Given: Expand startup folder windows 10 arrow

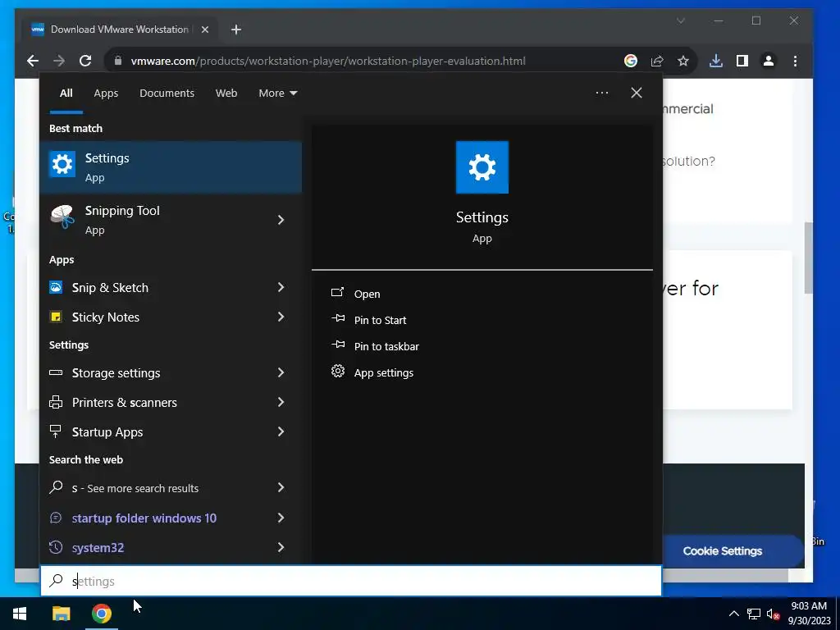Looking at the screenshot, I should point(281,518).
